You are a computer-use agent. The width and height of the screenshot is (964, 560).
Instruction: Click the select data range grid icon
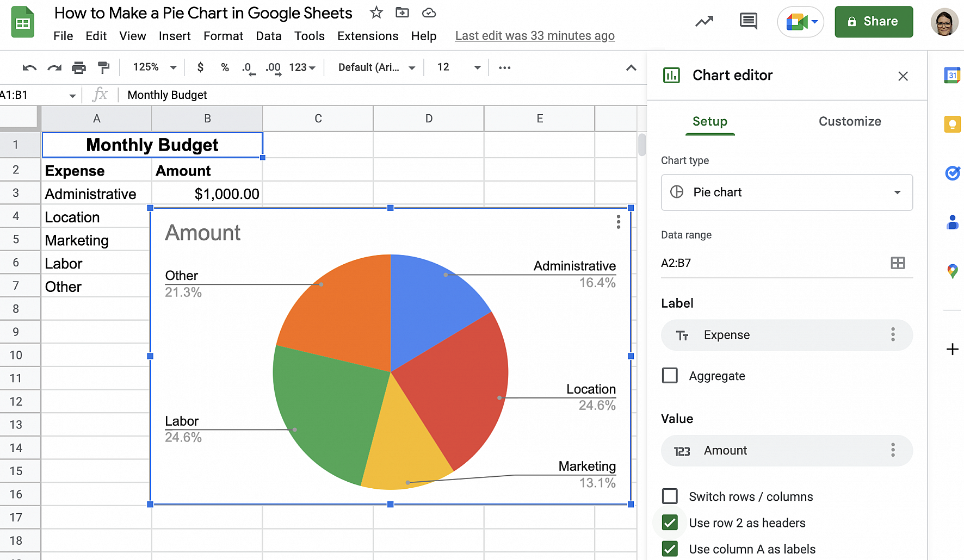[897, 263]
